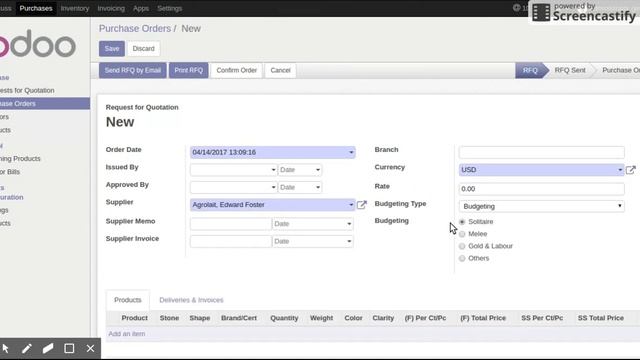The width and height of the screenshot is (640, 360).
Task: Click the Clarity column header
Action: click(383, 318)
